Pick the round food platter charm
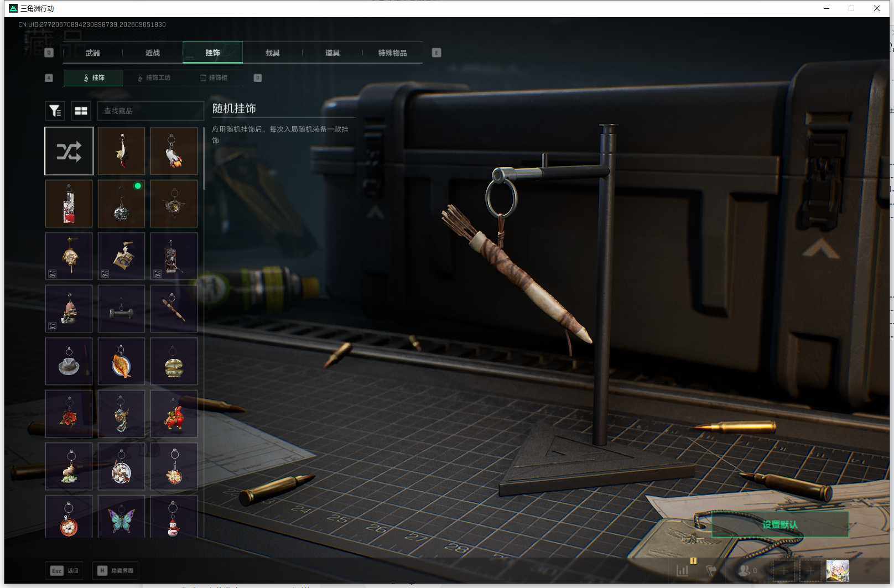894x588 pixels. coord(122,466)
